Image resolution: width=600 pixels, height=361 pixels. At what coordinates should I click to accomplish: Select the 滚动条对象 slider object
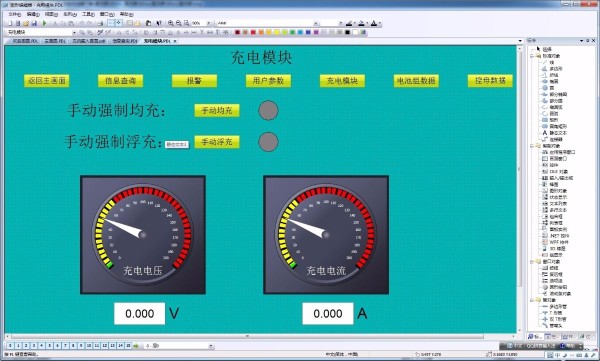[x=556, y=294]
